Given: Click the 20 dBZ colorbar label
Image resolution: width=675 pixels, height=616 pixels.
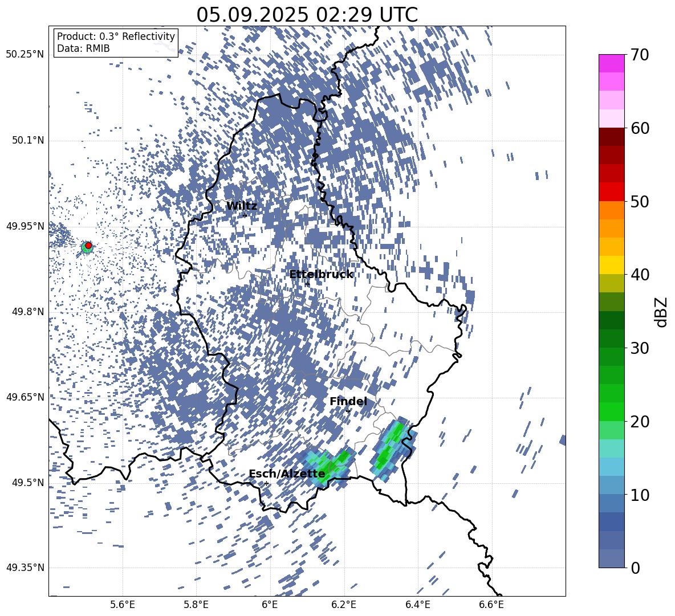Looking at the screenshot, I should pos(639,422).
